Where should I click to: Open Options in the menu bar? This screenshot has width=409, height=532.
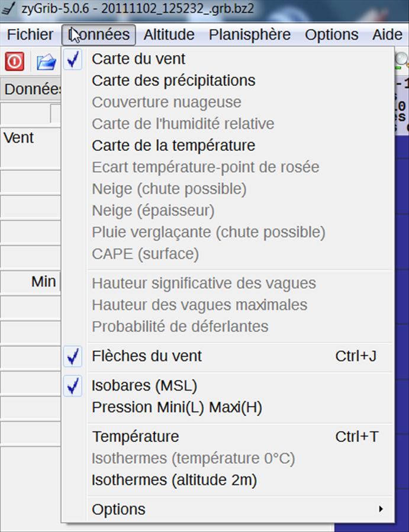(x=331, y=34)
